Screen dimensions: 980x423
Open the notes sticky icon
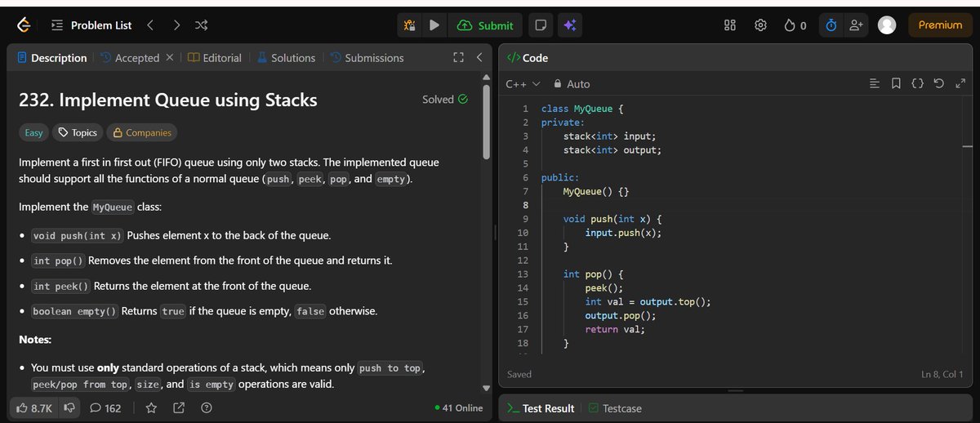click(540, 25)
